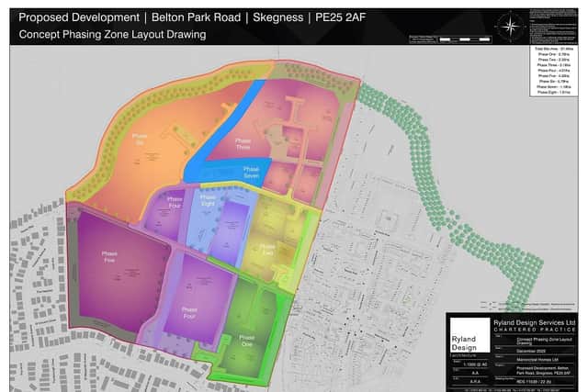Click the 'Phase Eight' label on light-blue zone

[x=208, y=200]
